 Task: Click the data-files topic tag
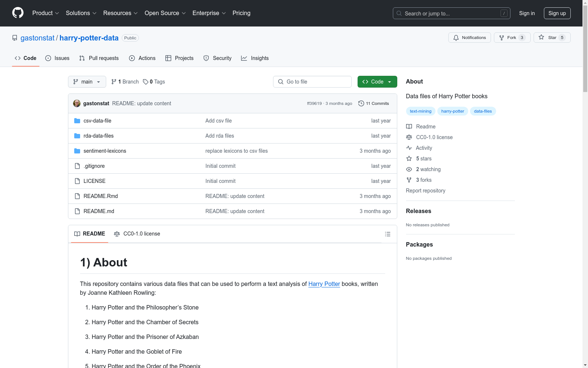click(483, 111)
